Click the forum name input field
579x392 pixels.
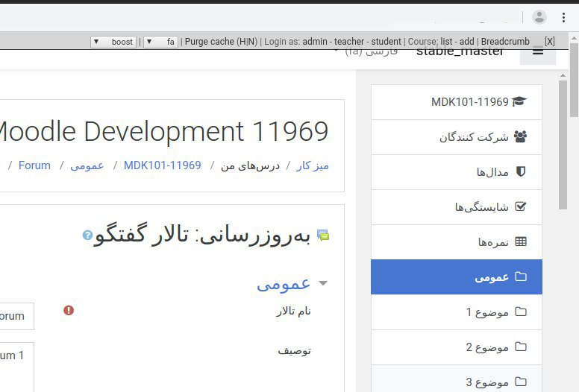[17, 316]
